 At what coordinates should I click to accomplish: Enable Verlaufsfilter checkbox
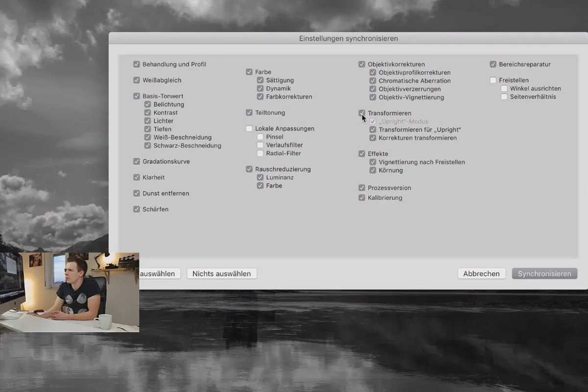260,145
